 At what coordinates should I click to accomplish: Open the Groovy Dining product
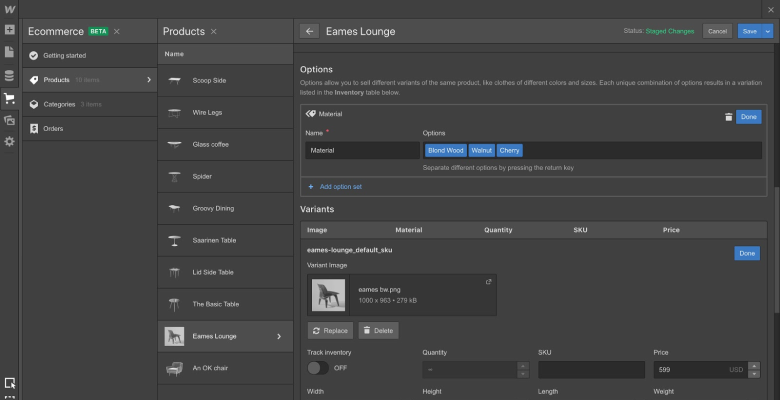pos(225,208)
